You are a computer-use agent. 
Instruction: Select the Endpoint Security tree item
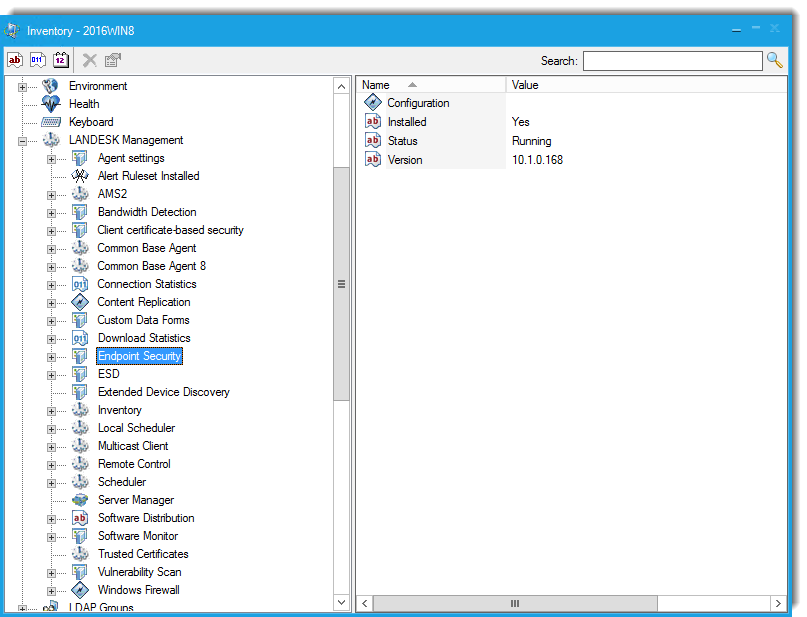[139, 356]
